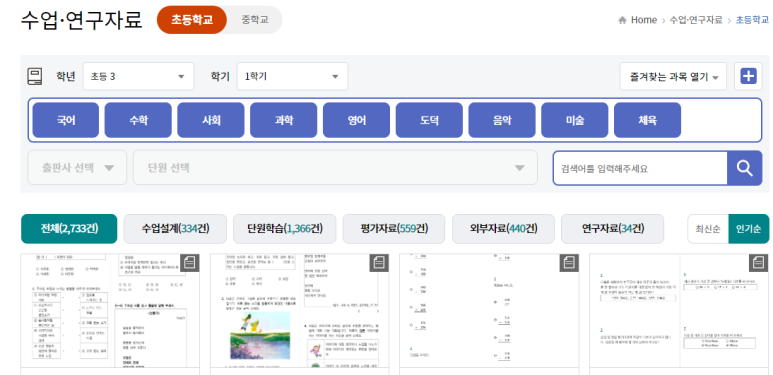Image resolution: width=773 pixels, height=375 pixels.
Task: Click the 검색어를 입력해주세요 search field
Action: pos(640,168)
